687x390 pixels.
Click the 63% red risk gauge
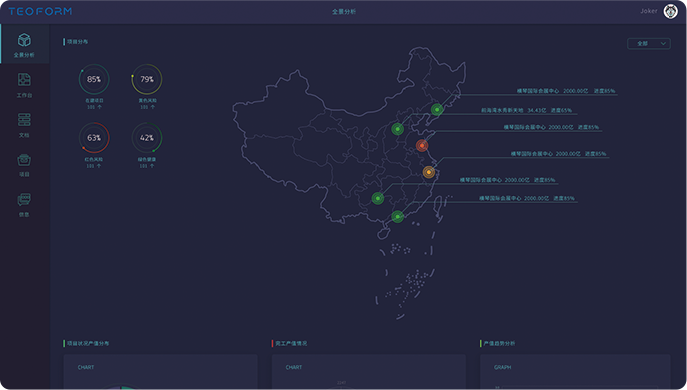(x=94, y=138)
